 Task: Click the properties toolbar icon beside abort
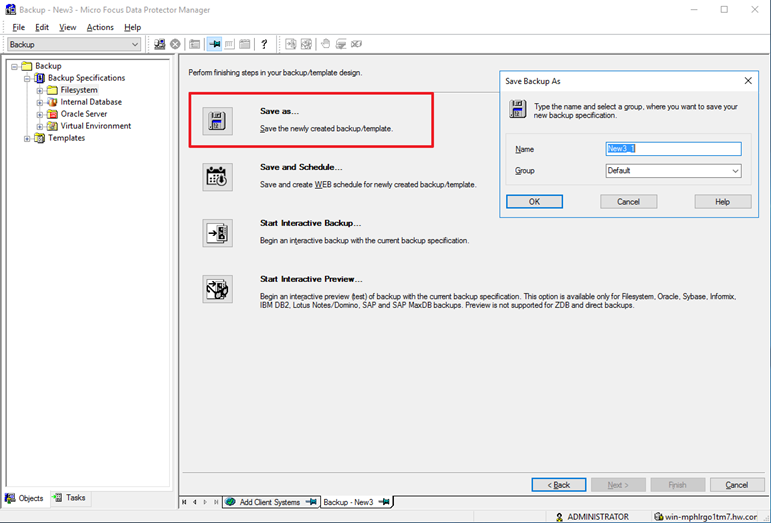(x=195, y=44)
